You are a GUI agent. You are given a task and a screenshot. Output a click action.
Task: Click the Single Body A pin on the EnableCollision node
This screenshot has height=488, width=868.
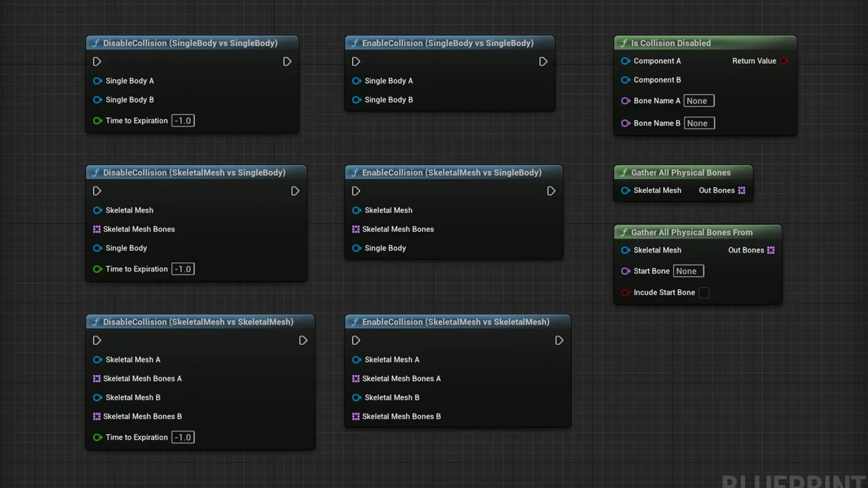click(357, 81)
